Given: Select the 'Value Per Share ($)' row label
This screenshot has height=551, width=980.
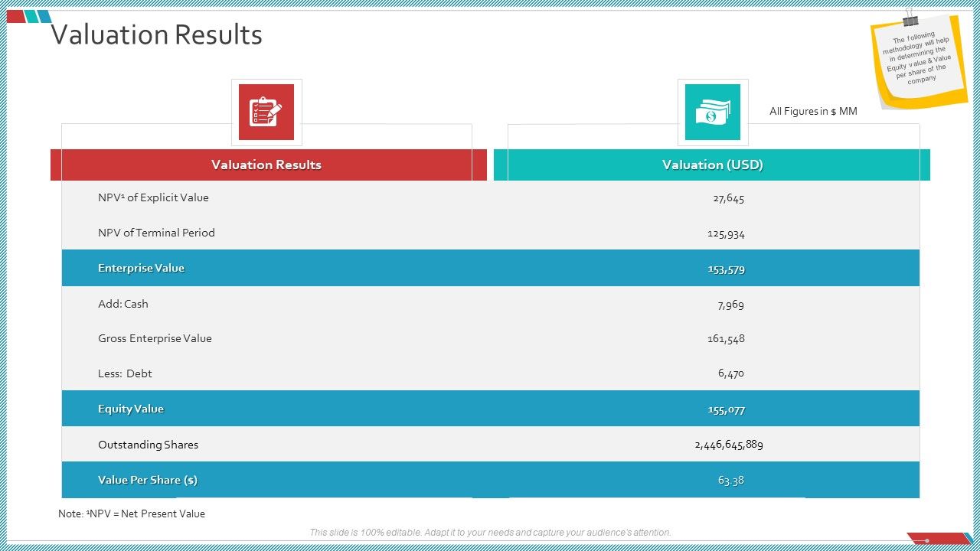Looking at the screenshot, I should click(x=148, y=480).
